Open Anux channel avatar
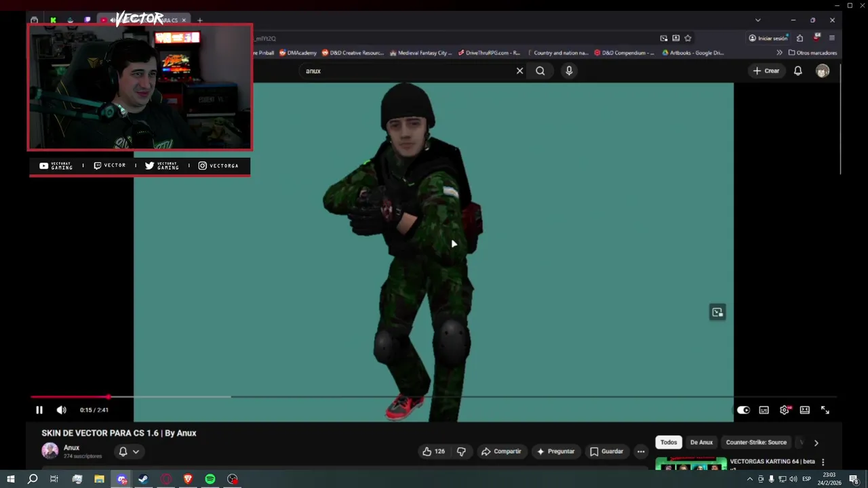This screenshot has width=868, height=488. (50, 451)
